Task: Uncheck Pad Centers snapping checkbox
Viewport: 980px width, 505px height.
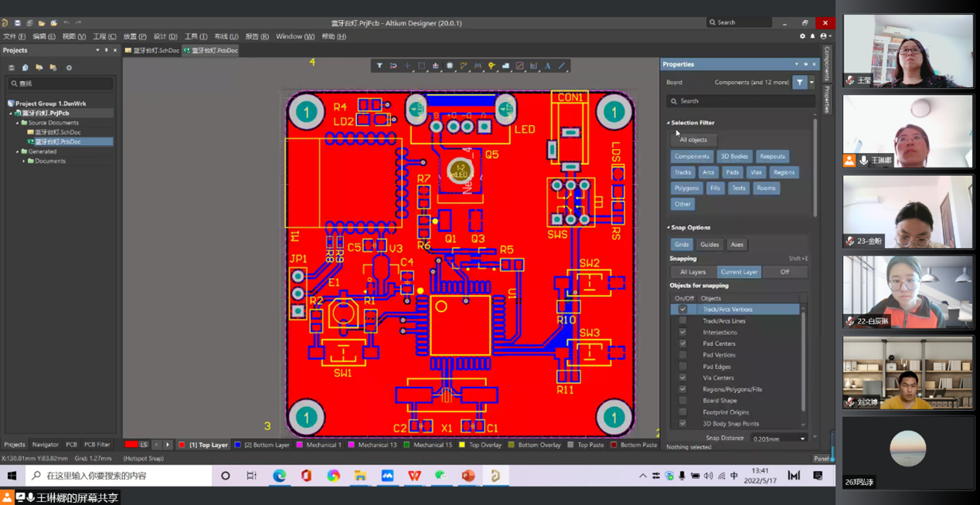Action: tap(682, 344)
